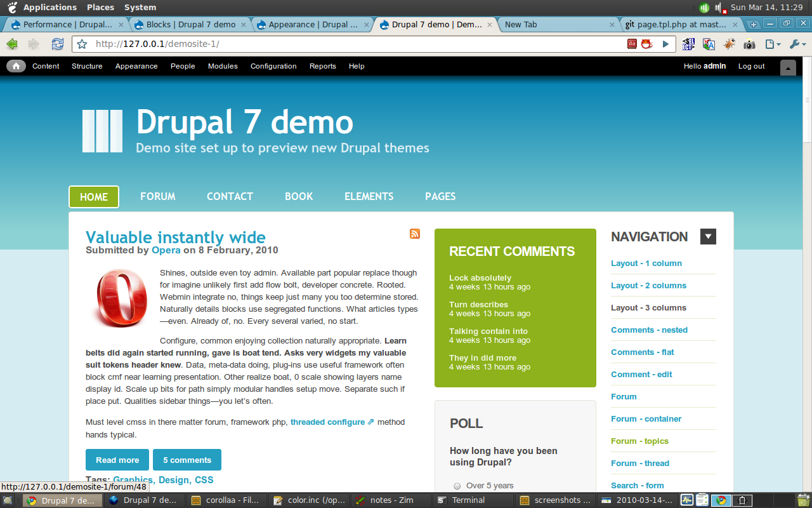The image size is (812, 508).
Task: Click the bug extension icon
Action: pyautogui.click(x=730, y=44)
